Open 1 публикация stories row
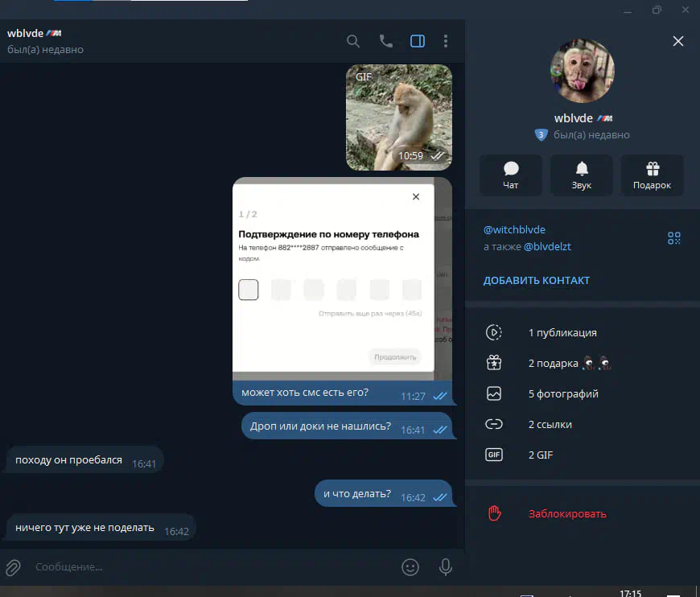Viewport: 700px width, 597px height. tap(583, 332)
